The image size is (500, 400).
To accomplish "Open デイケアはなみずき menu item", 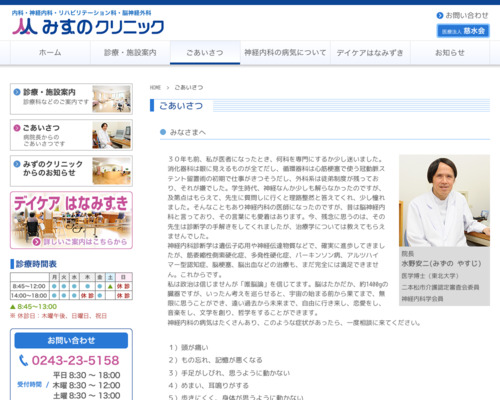I will point(370,53).
